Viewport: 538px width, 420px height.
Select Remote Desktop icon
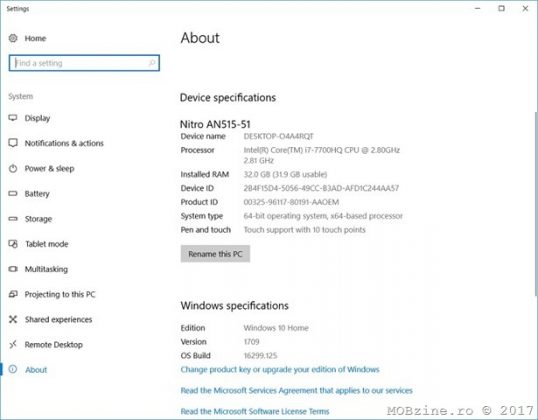13,344
